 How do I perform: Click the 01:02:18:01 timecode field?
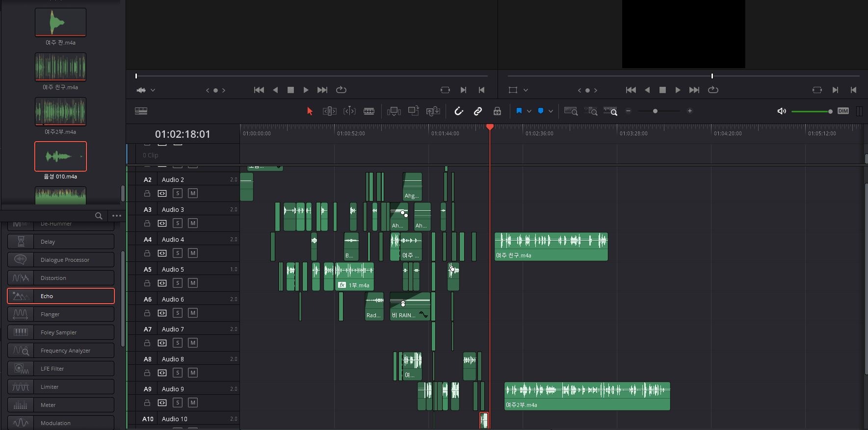183,134
